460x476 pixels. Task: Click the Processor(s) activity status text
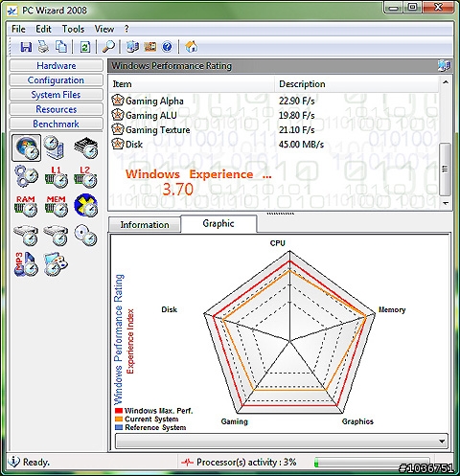tap(246, 462)
